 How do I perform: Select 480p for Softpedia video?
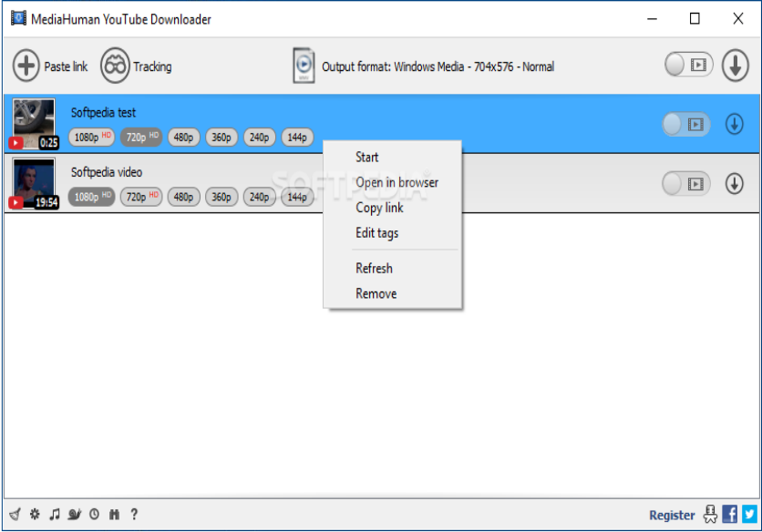[184, 198]
